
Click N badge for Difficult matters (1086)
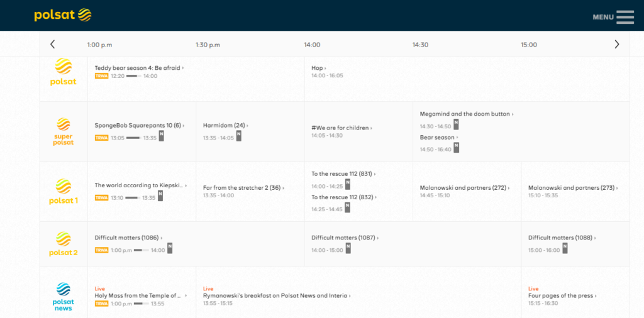pyautogui.click(x=170, y=248)
